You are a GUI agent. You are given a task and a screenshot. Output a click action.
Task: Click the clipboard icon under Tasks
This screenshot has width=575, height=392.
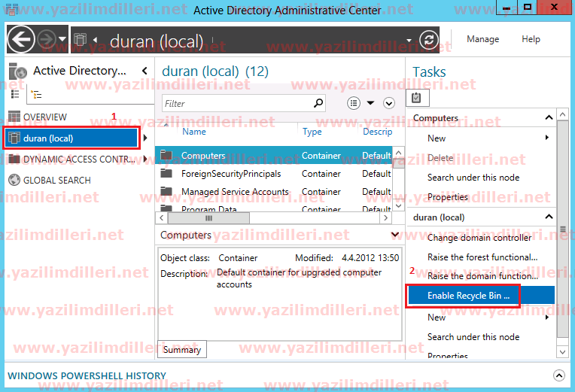tap(417, 98)
